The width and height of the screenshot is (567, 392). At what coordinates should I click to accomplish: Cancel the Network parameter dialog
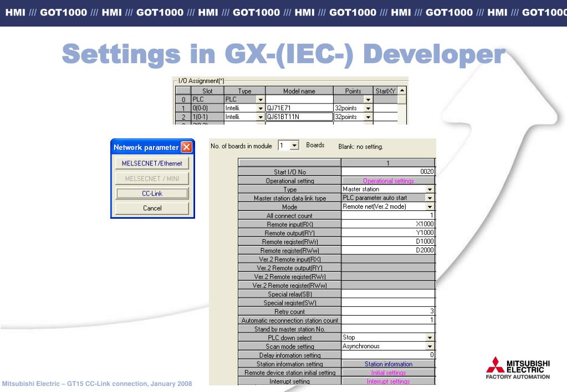click(152, 208)
